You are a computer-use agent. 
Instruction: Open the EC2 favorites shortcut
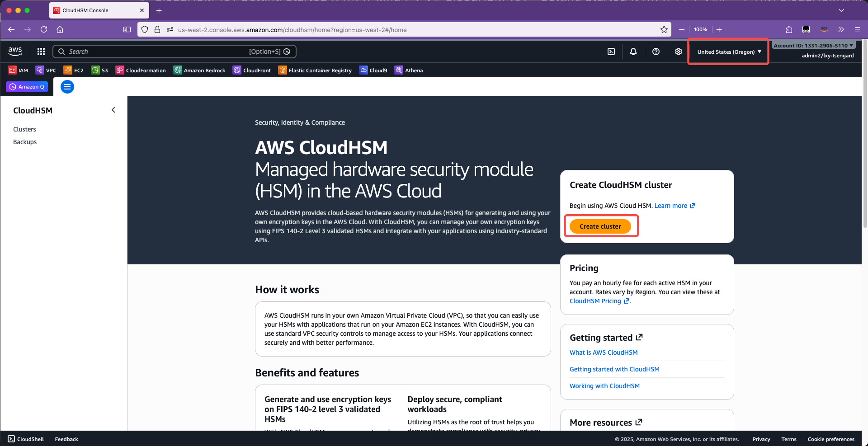[74, 70]
